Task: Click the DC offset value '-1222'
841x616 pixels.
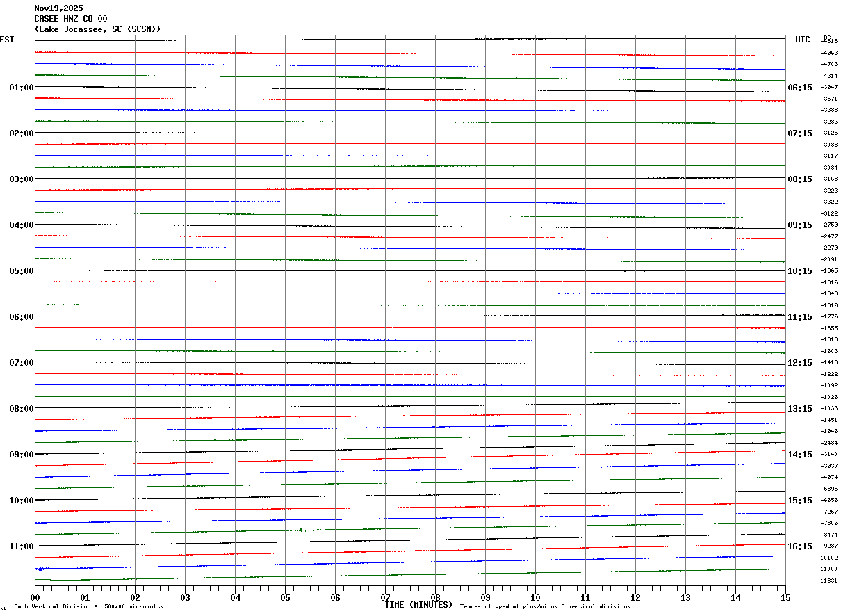Action: [x=829, y=374]
